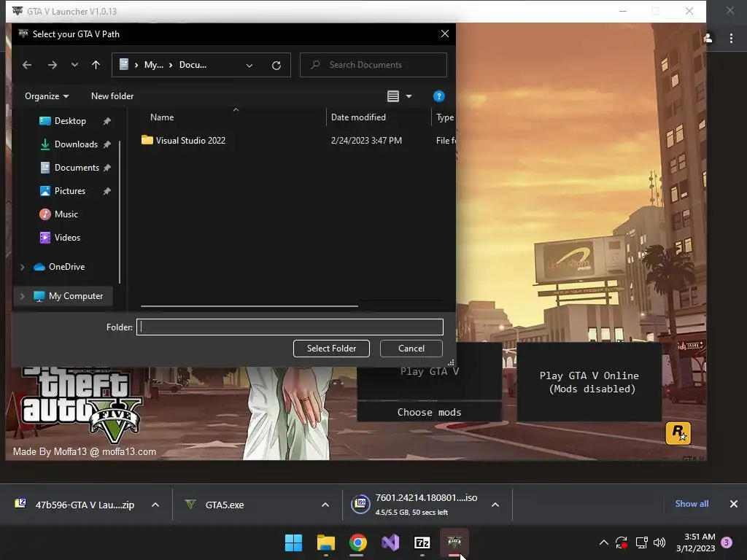Click Play GTA V Online (Mods disabled)
Screen dimensions: 747x560
point(589,382)
